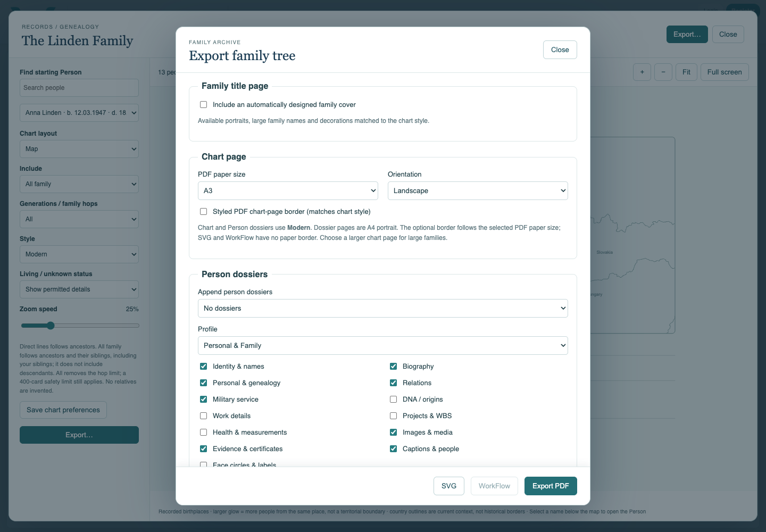Open PDF paper size dropdown
This screenshot has height=532, width=766.
pos(288,191)
